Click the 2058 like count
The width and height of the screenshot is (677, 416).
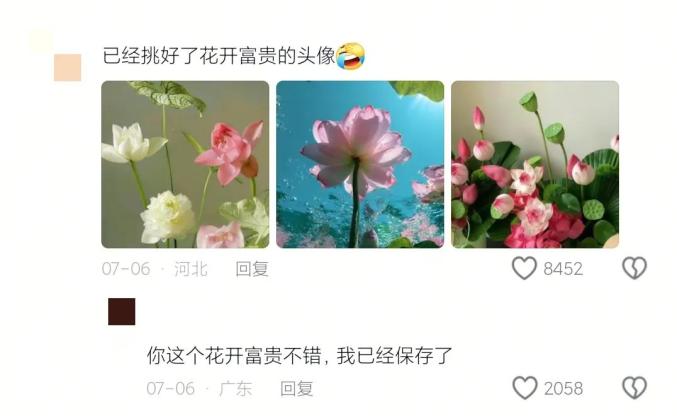(x=563, y=388)
